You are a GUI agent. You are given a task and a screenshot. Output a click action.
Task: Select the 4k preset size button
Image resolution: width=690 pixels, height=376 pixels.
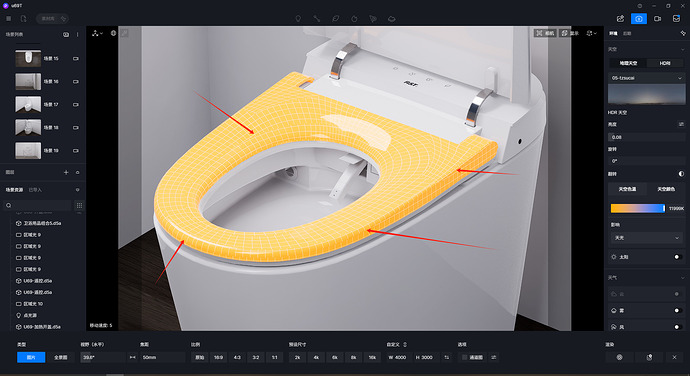coord(316,358)
